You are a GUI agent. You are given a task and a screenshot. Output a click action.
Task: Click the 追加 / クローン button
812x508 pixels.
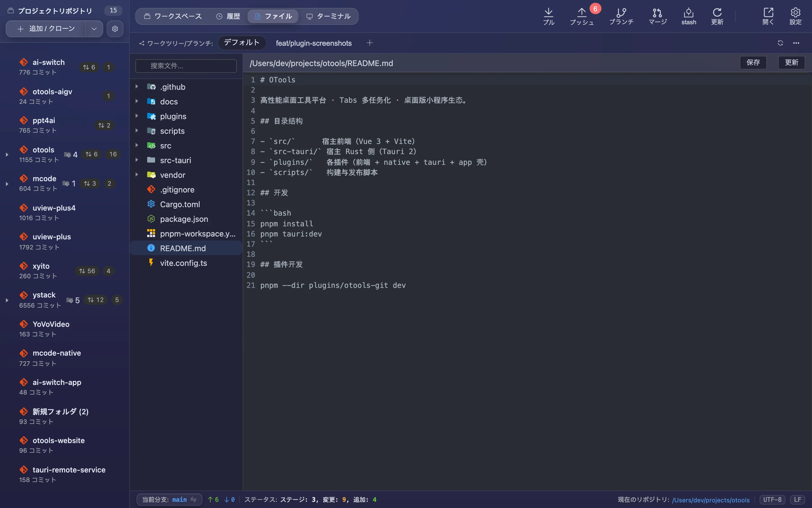tap(46, 29)
